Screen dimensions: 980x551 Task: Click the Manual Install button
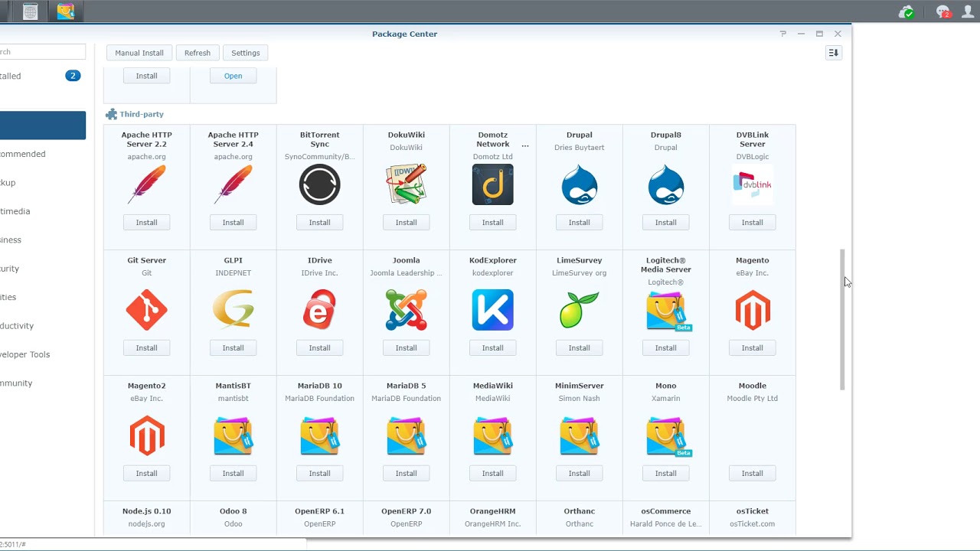139,53
